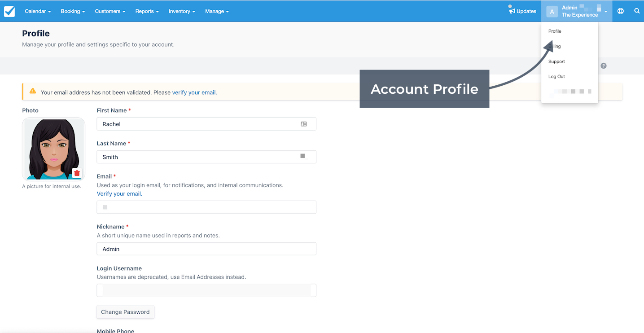The image size is (644, 333).
Task: Toggle the Admin account dropdown
Action: click(x=577, y=11)
